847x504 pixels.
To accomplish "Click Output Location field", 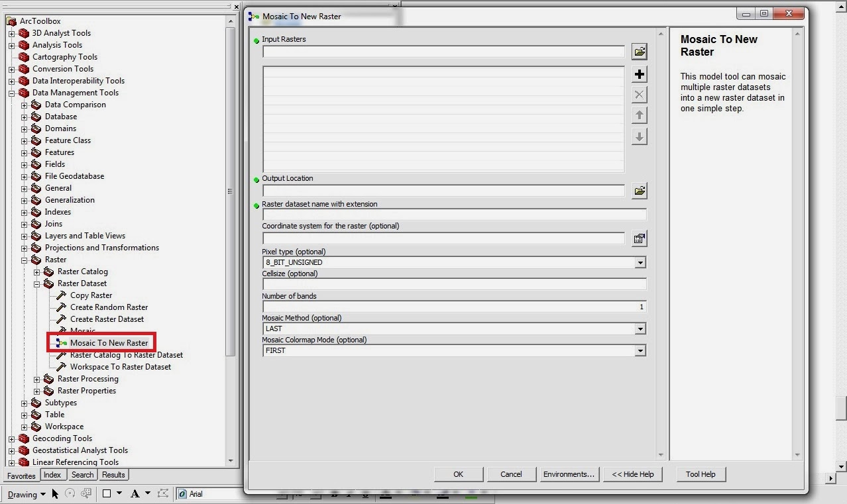I will 443,191.
